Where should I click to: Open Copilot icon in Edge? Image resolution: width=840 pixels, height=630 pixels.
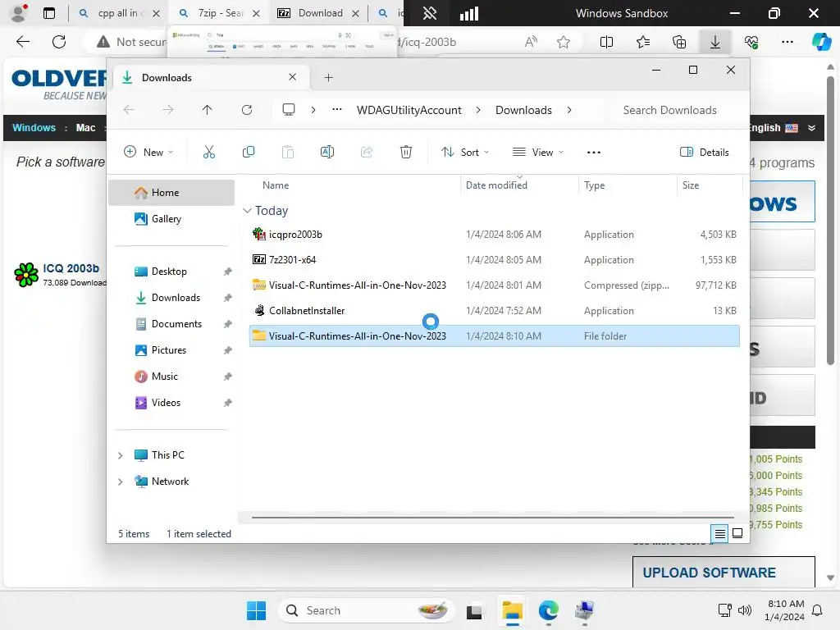(x=820, y=42)
